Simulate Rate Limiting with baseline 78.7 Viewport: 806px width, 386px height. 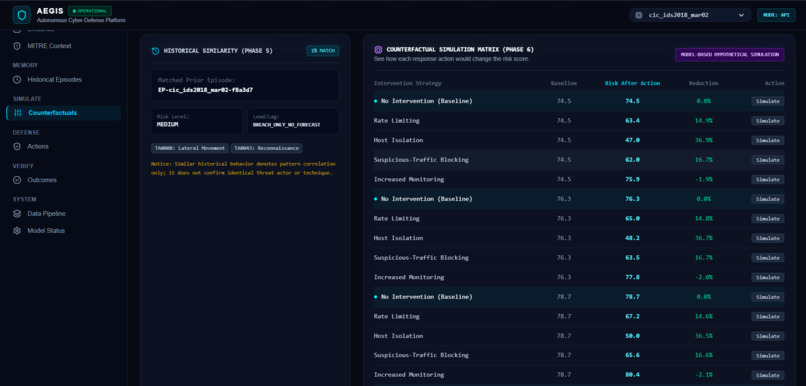[x=767, y=316]
